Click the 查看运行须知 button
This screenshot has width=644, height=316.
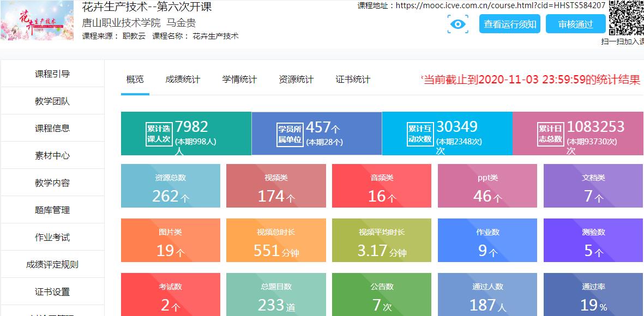pyautogui.click(x=510, y=24)
